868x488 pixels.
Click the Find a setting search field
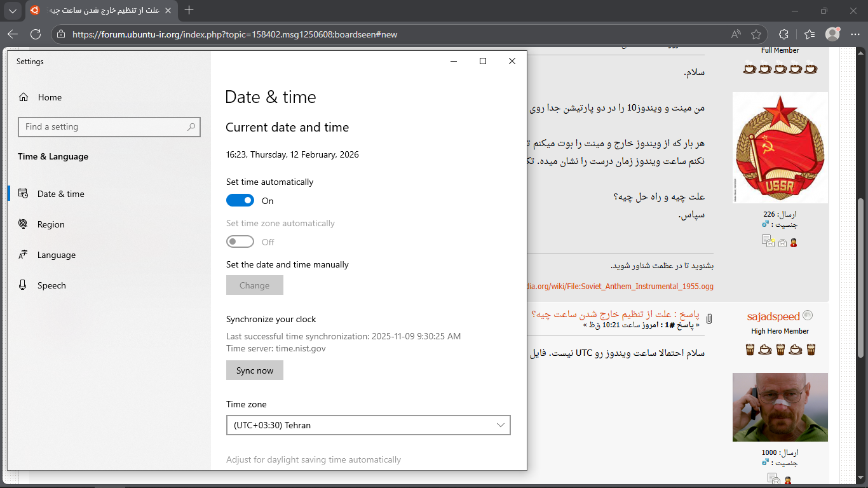[102, 127]
